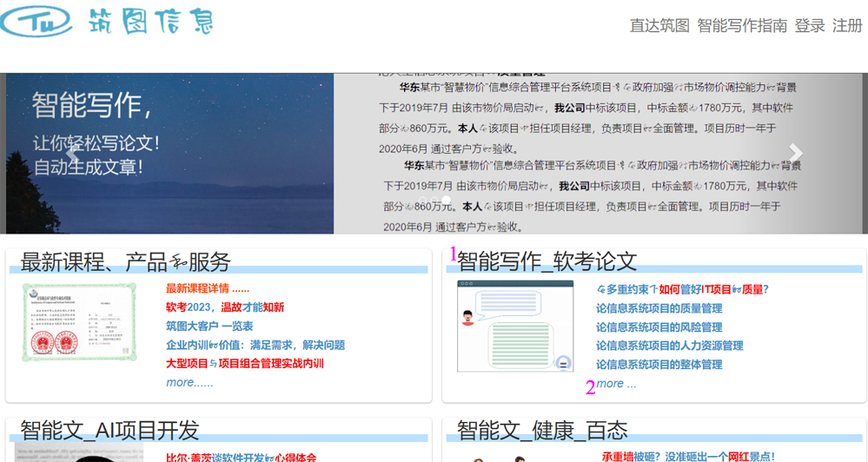Screen dimensions: 868x462
Task: Open 论信息系统项目的人力资源管理 link
Action: [x=670, y=346]
